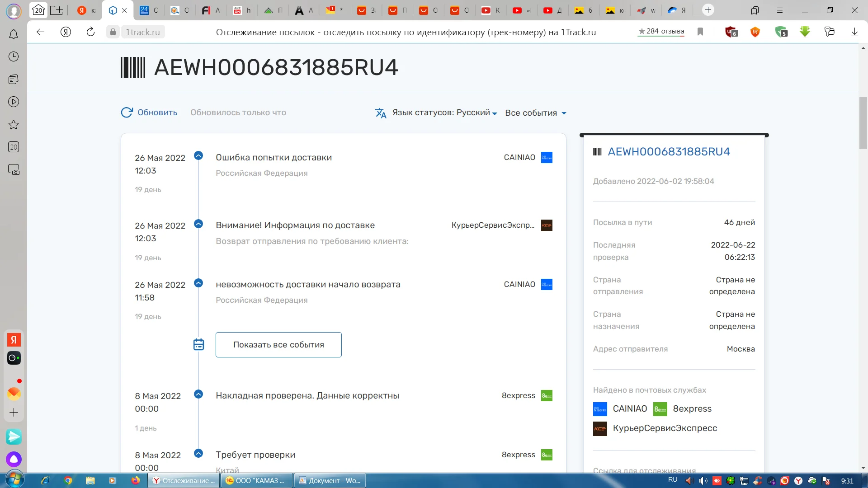The width and height of the screenshot is (868, 488).
Task: Open AEWH0006831885RU4 link in side card
Action: tap(669, 152)
